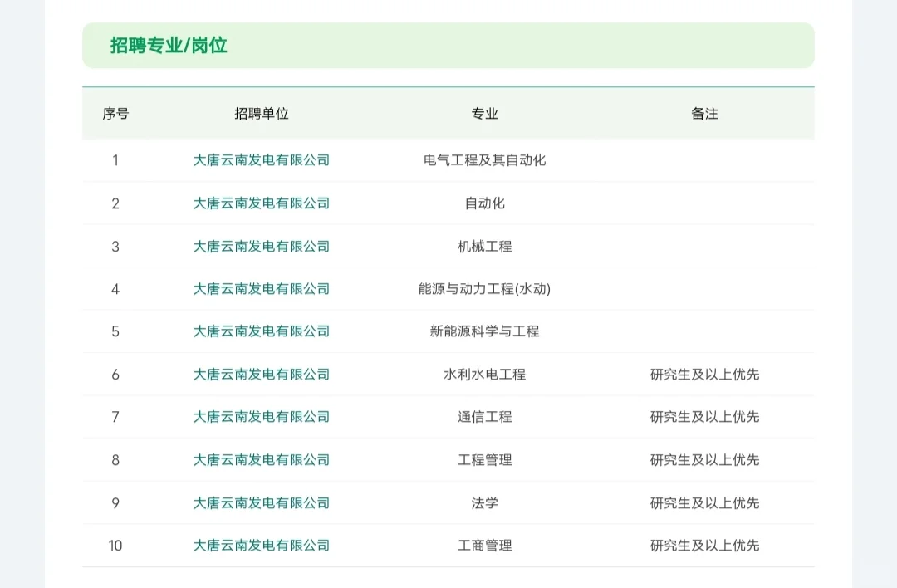Click sequence number 7

(x=115, y=417)
